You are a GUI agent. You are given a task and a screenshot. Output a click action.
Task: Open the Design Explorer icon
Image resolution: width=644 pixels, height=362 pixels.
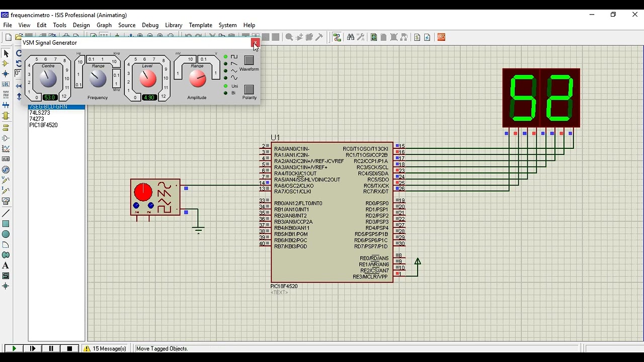click(374, 37)
